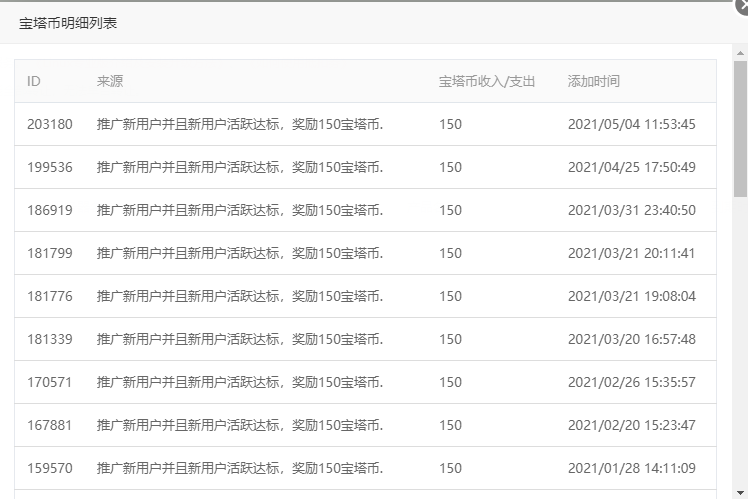This screenshot has width=748, height=499.
Task: Click amount 150 in row 181339
Action: coord(450,339)
